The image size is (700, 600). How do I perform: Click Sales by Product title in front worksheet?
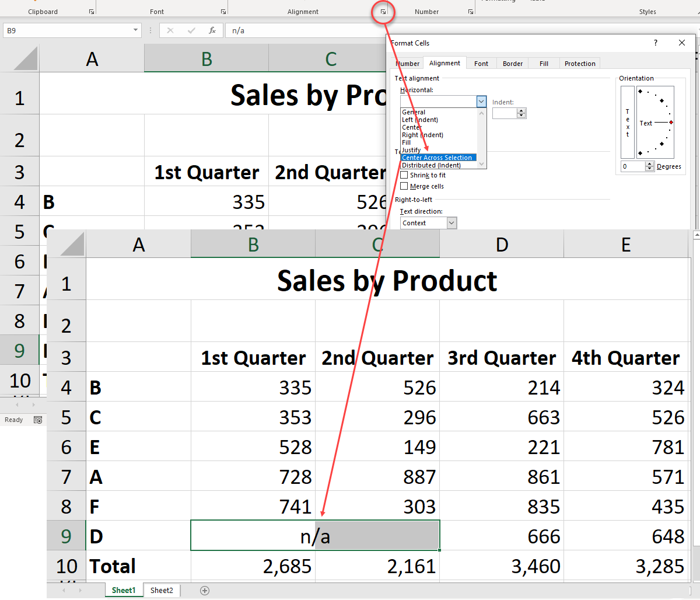387,281
